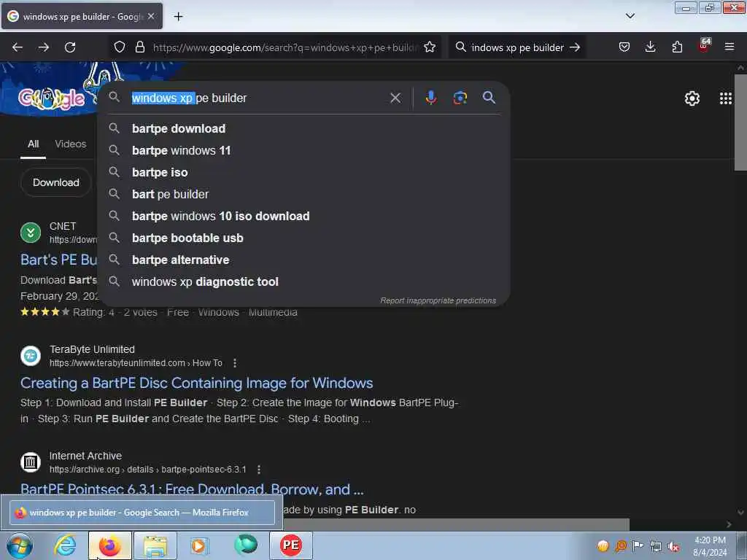The height and width of the screenshot is (560, 747).
Task: Select the Firefox window preview thumbnail
Action: pos(142,513)
